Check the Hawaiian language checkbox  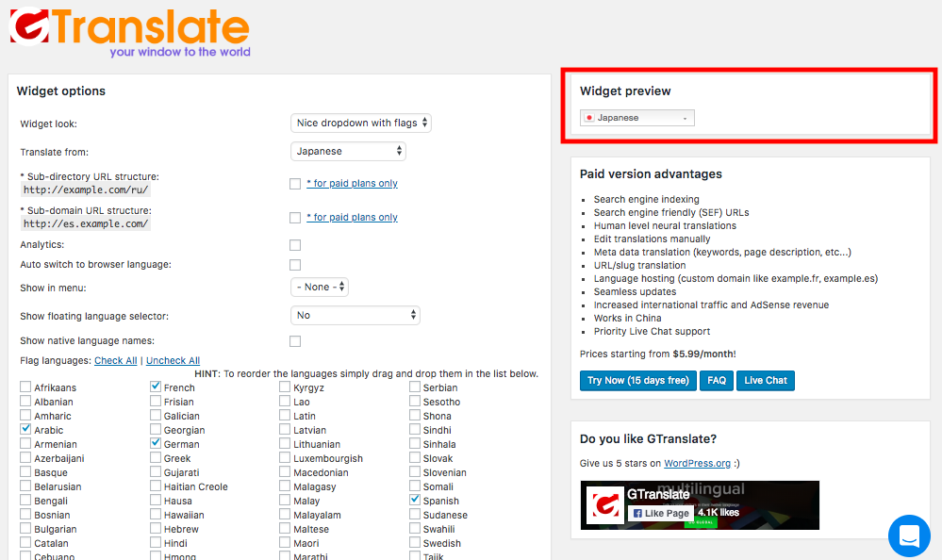tap(156, 514)
